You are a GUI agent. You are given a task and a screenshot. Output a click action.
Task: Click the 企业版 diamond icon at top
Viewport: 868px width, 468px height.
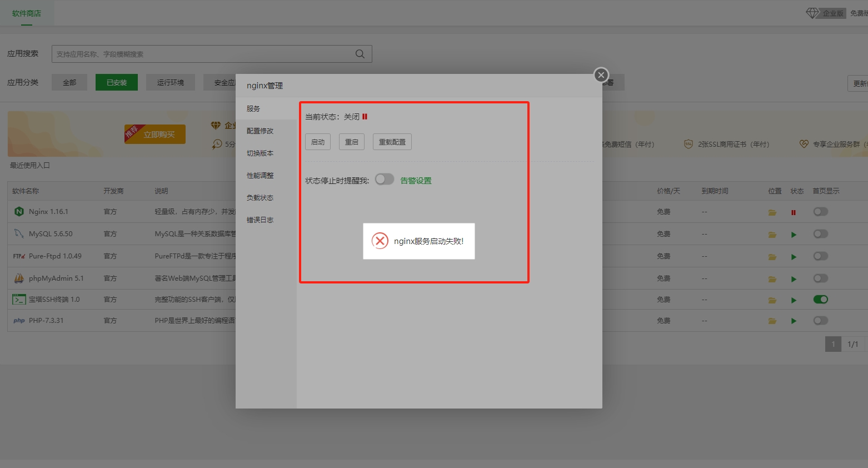pyautogui.click(x=812, y=13)
